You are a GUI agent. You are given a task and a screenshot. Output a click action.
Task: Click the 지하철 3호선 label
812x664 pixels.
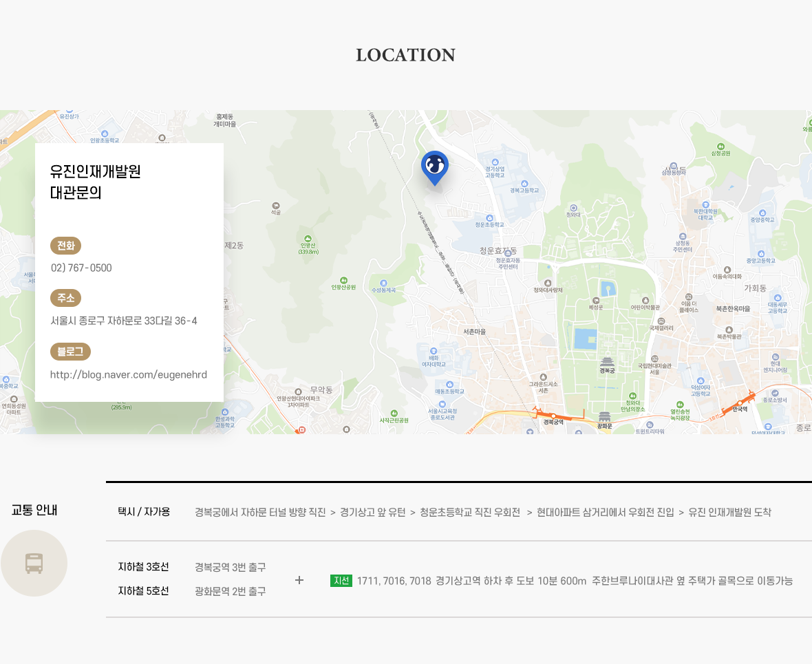143,566
